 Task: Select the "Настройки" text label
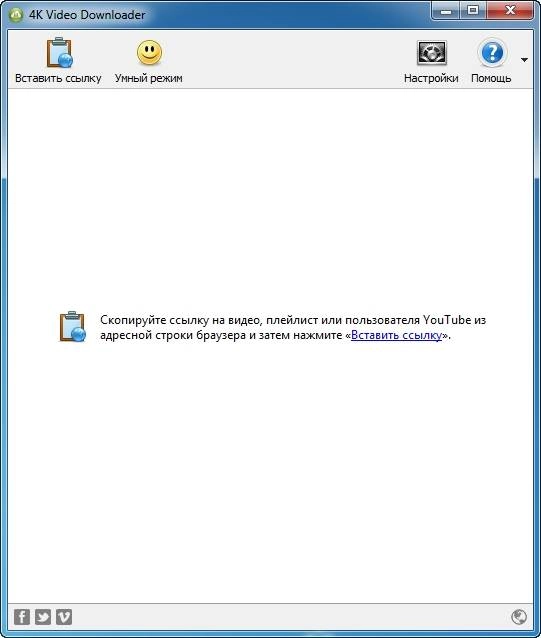(431, 78)
